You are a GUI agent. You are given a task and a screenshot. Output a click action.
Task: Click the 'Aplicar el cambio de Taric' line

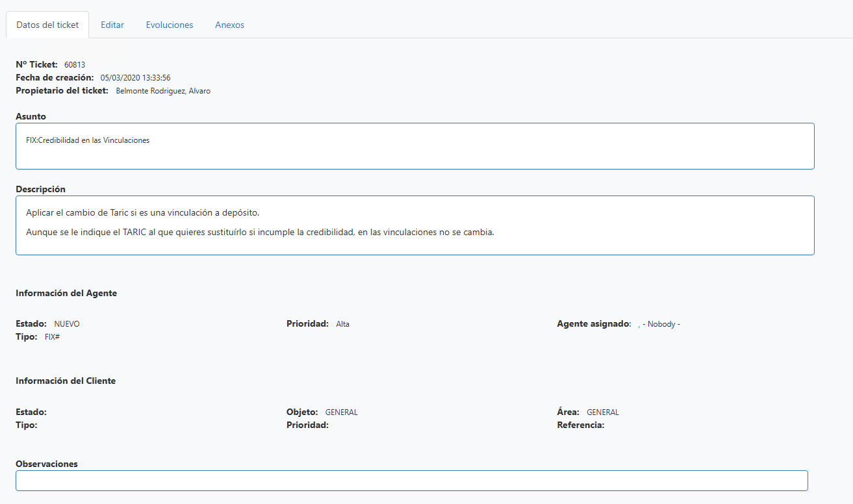pyautogui.click(x=147, y=213)
